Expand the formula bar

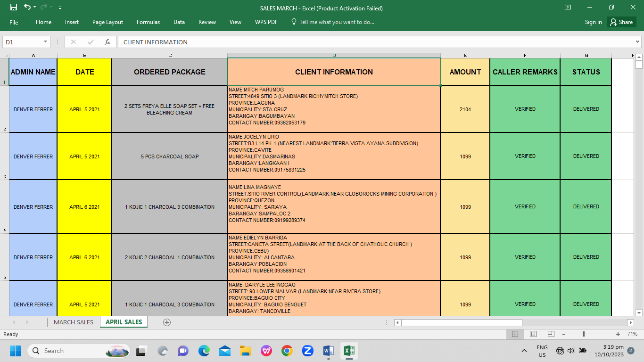[638, 42]
